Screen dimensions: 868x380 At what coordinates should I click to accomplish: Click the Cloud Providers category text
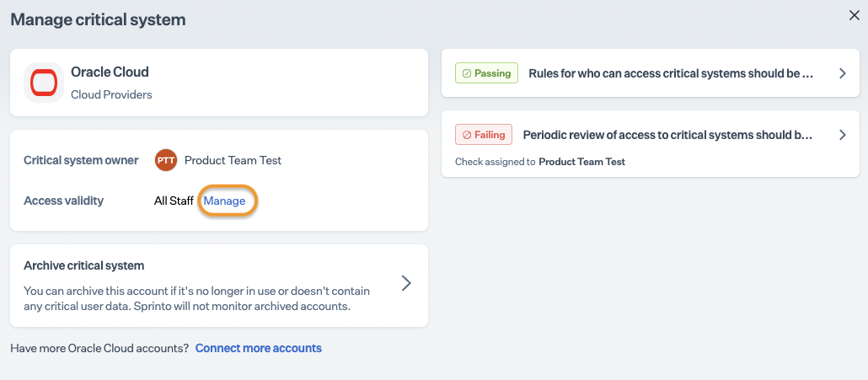pyautogui.click(x=111, y=95)
